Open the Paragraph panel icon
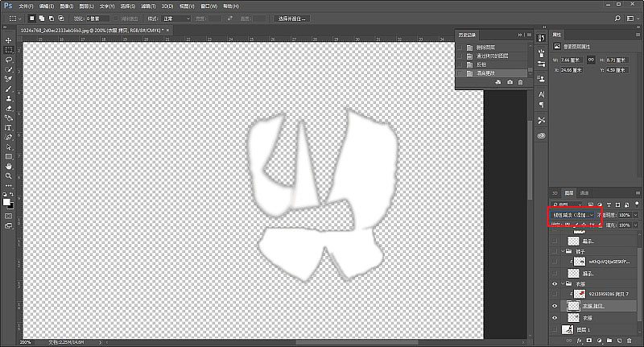 541,105
